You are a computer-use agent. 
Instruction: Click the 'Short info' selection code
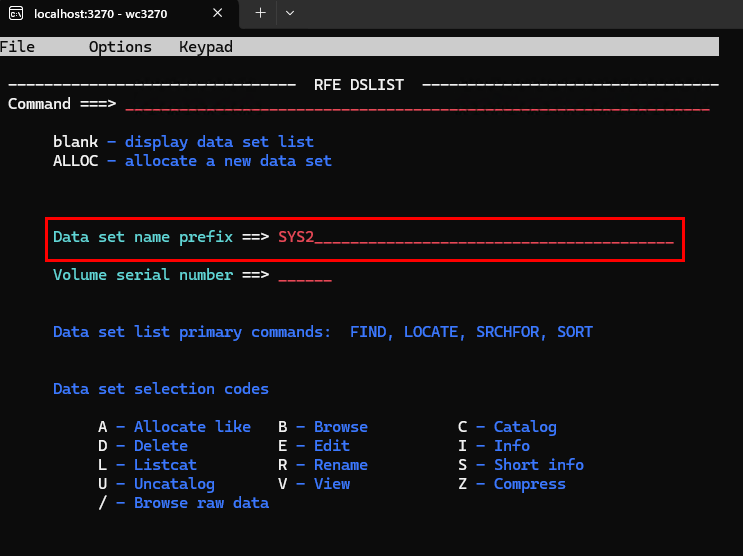coord(539,465)
